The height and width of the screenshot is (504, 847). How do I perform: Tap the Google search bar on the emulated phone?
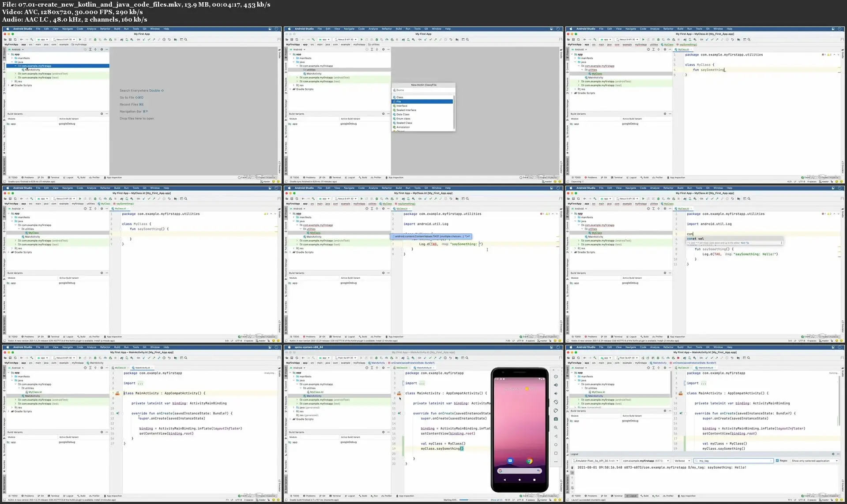[x=519, y=470]
